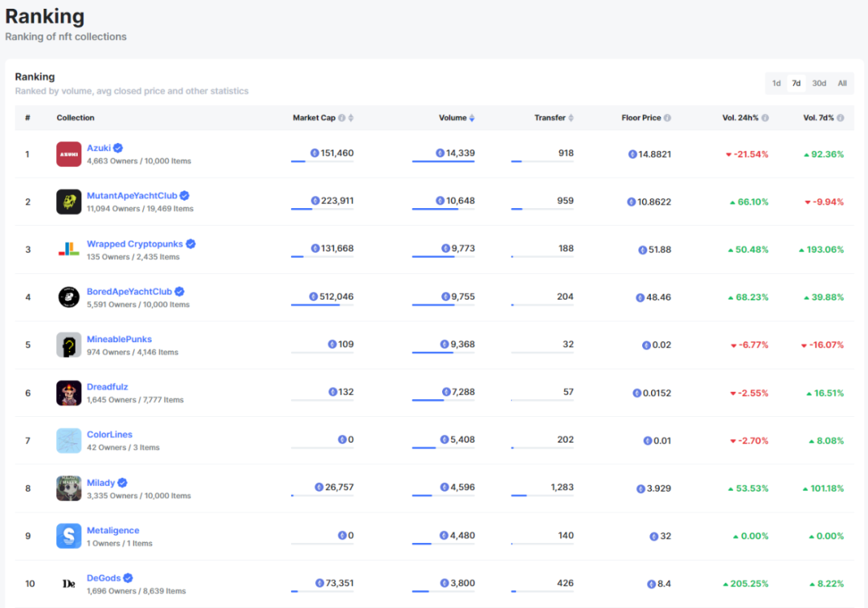Viewport: 868px width, 608px height.
Task: Click '4,663 Owners / 10,000 Items' text
Action: click(139, 161)
